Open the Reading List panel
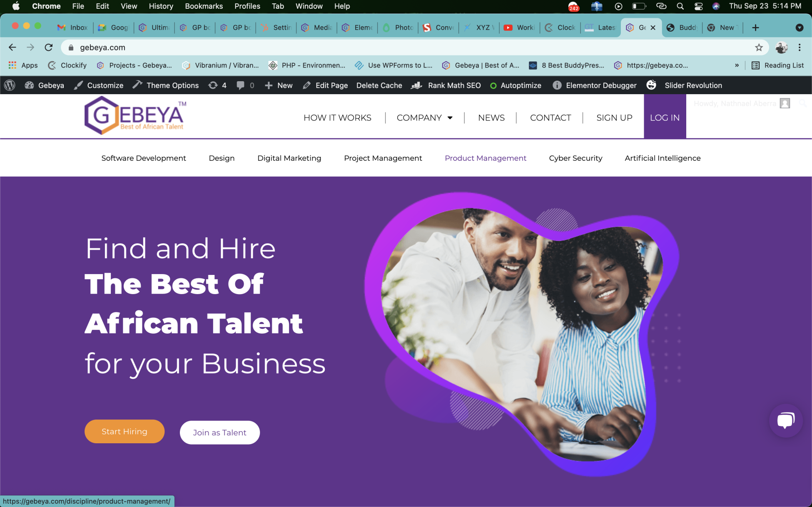The height and width of the screenshot is (507, 812). click(x=777, y=65)
